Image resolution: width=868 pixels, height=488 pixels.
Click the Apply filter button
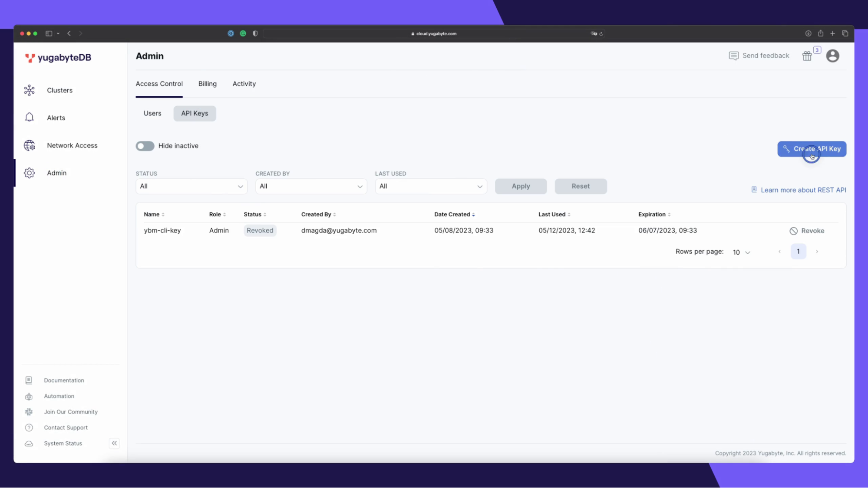pyautogui.click(x=521, y=187)
